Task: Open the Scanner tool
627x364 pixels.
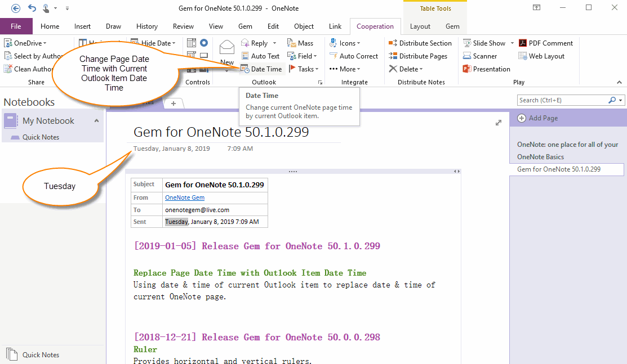Action: coord(480,56)
